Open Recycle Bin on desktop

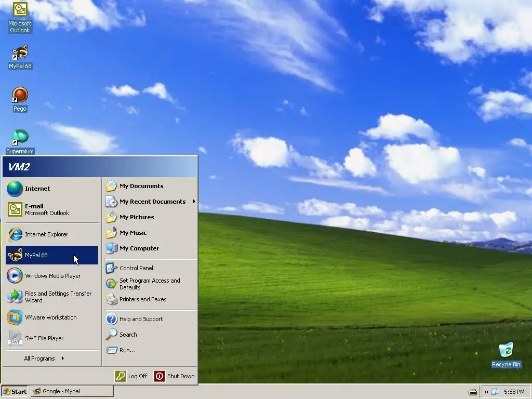(506, 355)
